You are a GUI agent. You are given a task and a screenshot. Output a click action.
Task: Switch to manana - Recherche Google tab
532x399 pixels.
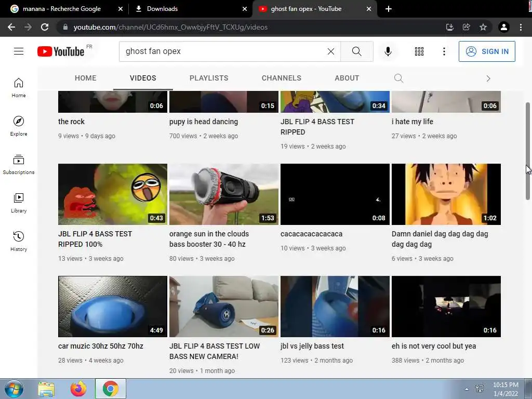(62, 9)
